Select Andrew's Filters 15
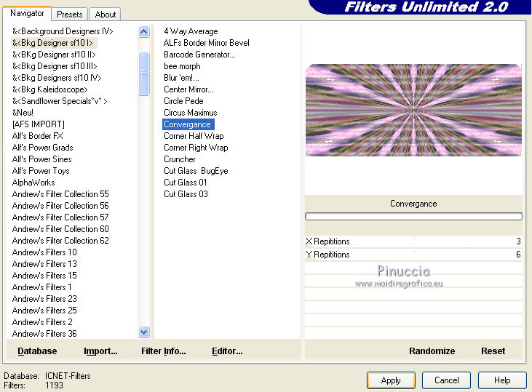This screenshot has width=532, height=392. [44, 276]
